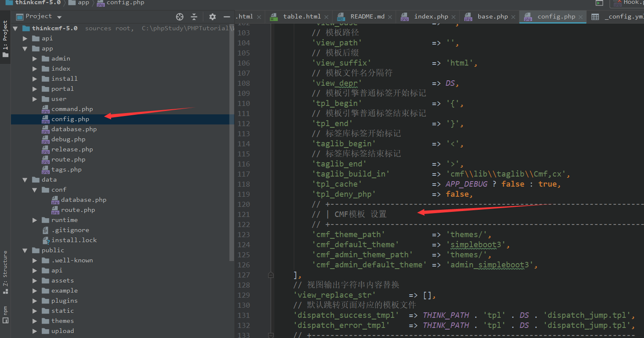Close the table.html tab
Viewport: 644px width, 338px height.
point(326,17)
